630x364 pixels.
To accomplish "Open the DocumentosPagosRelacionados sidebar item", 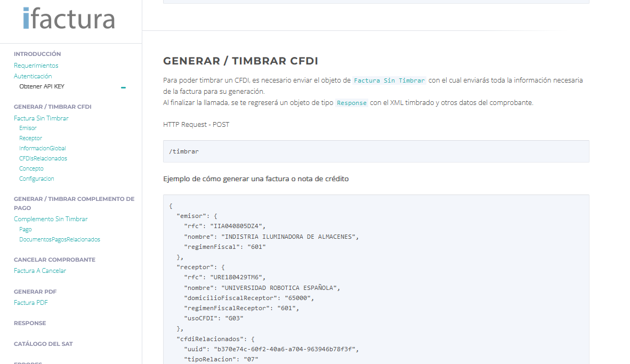I will point(59,239).
